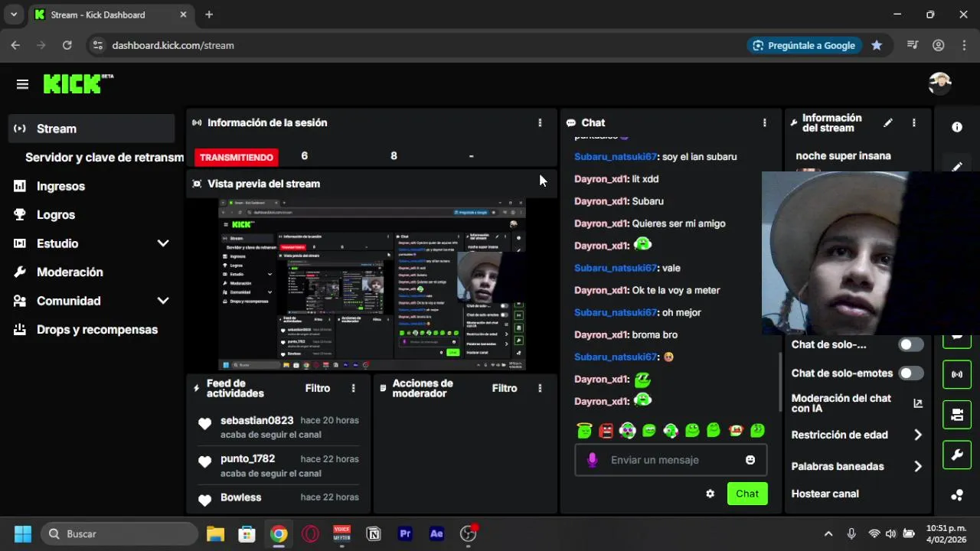Open Moderación del chat con IA external link

(x=918, y=403)
